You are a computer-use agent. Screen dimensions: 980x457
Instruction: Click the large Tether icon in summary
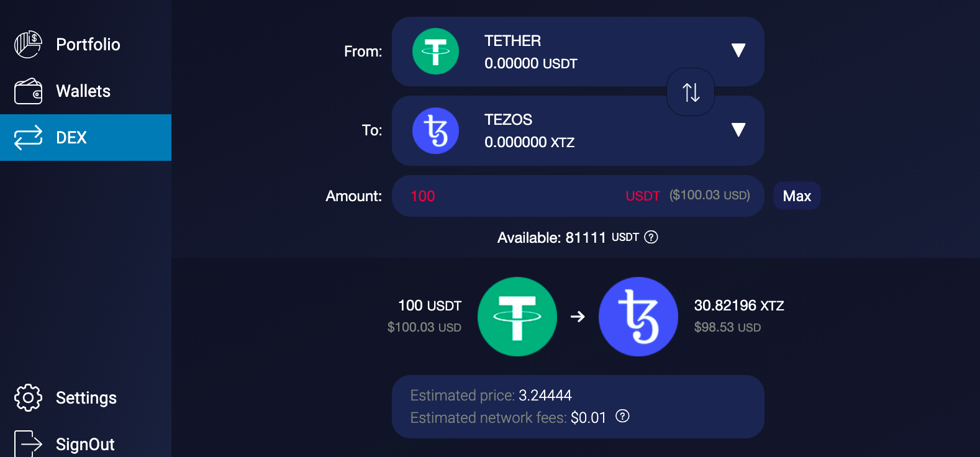click(517, 317)
